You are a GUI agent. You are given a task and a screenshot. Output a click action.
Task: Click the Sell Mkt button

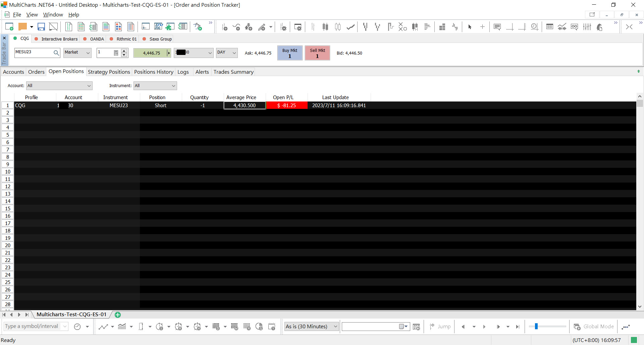(317, 53)
